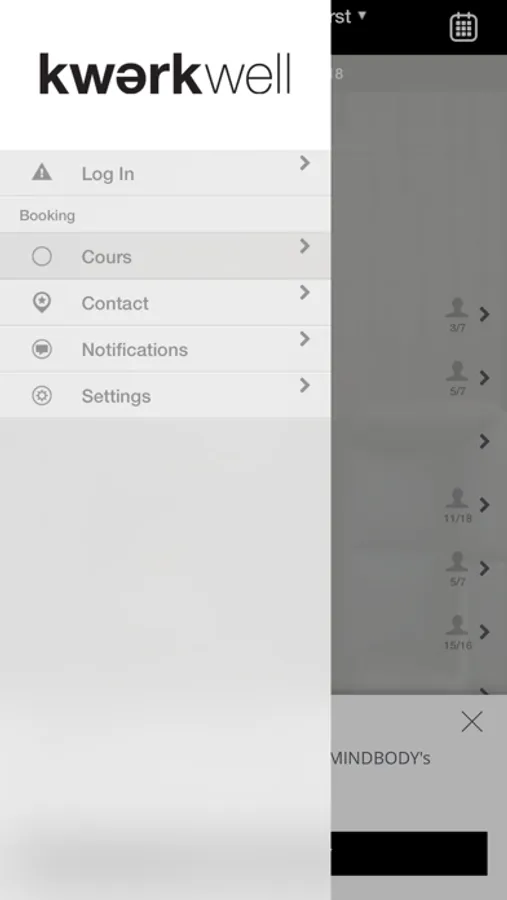Go to the Contact menu item
Viewport: 507px width, 900px height.
click(x=165, y=302)
